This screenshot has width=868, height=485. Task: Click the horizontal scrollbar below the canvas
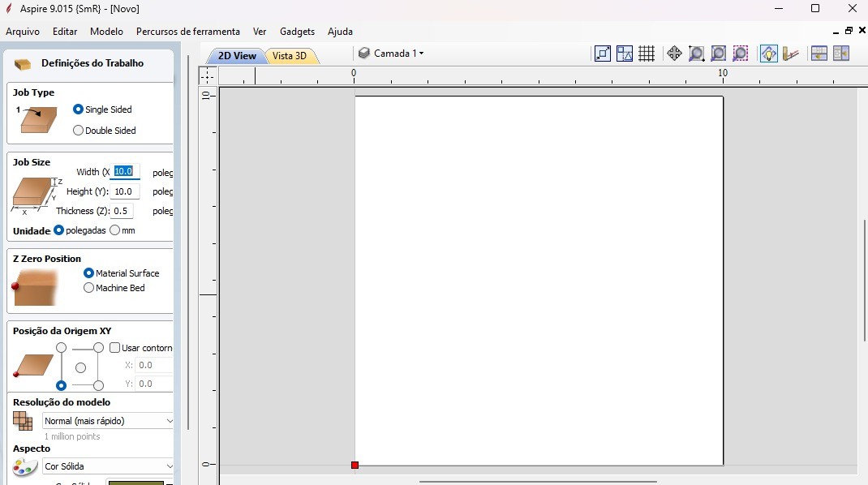click(x=538, y=482)
